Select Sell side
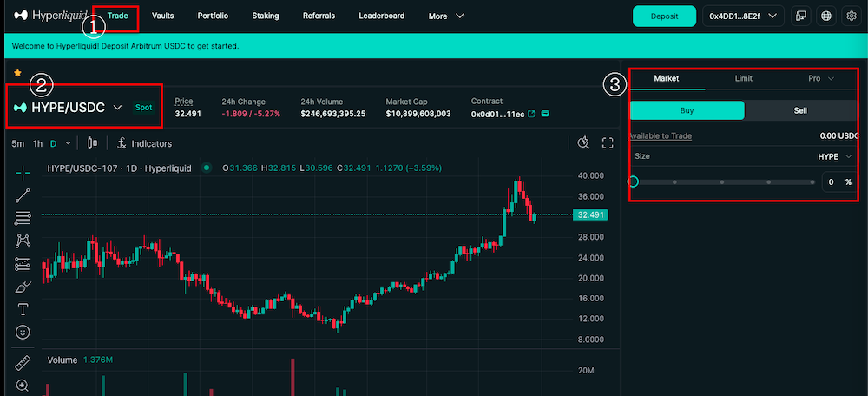The image size is (868, 396). [x=800, y=110]
